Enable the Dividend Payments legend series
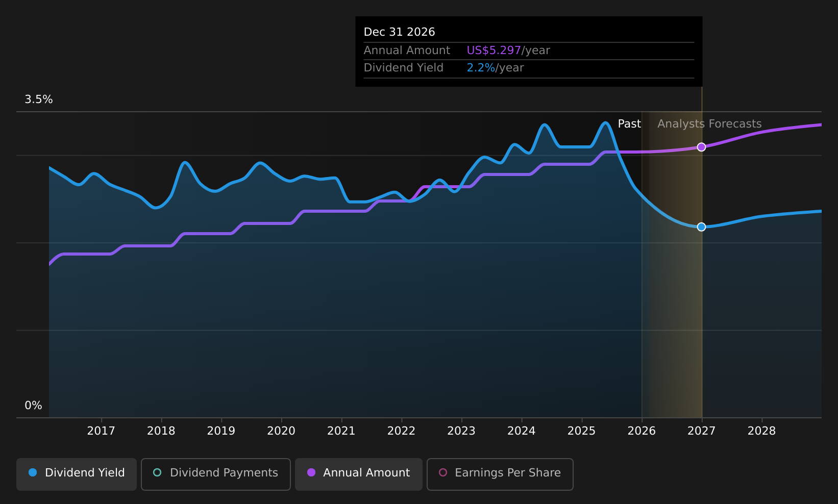This screenshot has height=504, width=838. (215, 474)
